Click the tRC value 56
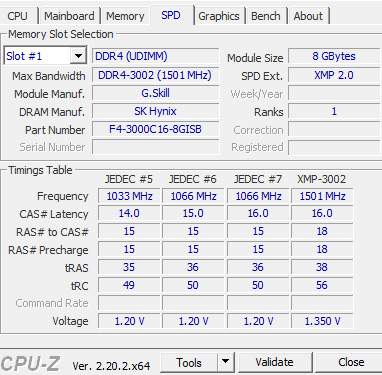 pyautogui.click(x=322, y=285)
